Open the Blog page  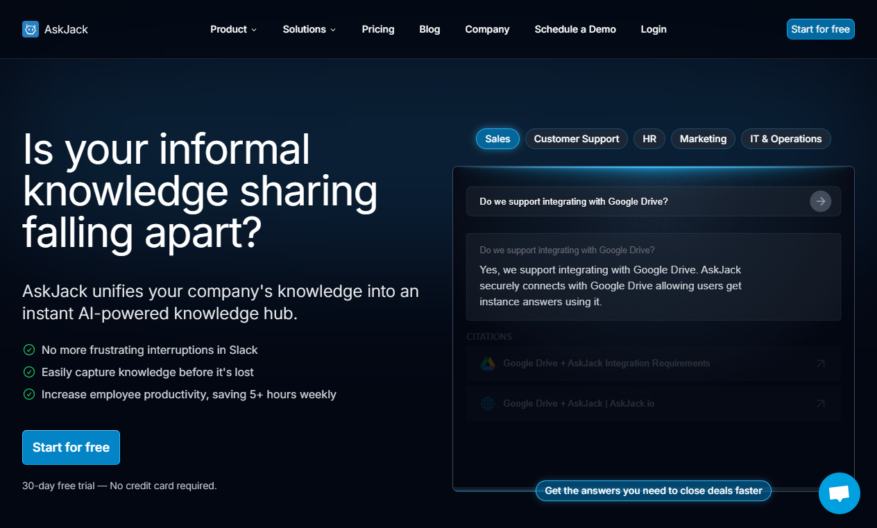[x=430, y=29]
